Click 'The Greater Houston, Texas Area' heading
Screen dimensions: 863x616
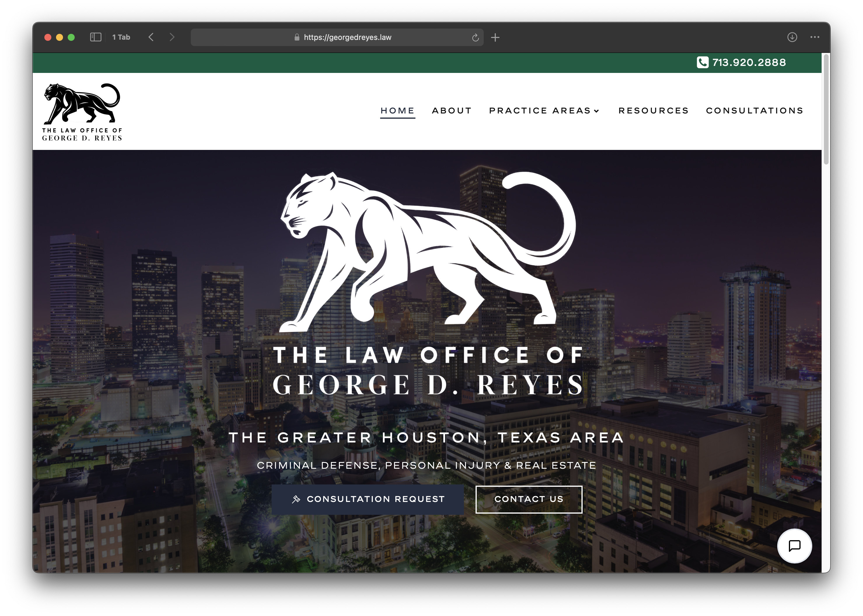pyautogui.click(x=427, y=437)
